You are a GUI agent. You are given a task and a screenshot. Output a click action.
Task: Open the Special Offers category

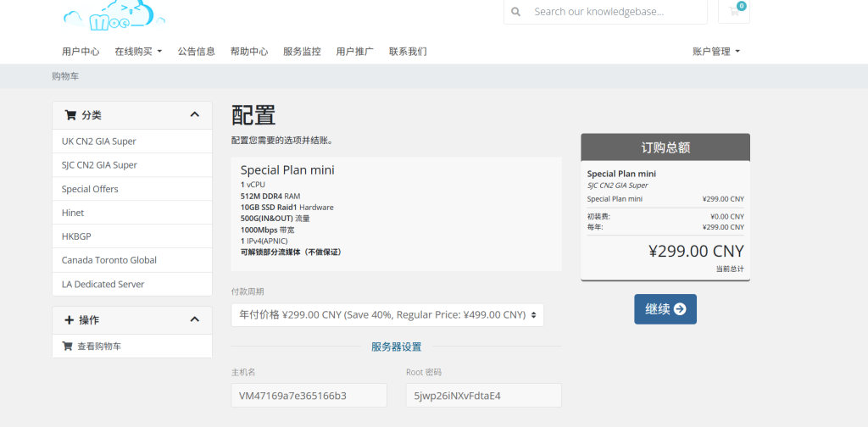tap(90, 189)
